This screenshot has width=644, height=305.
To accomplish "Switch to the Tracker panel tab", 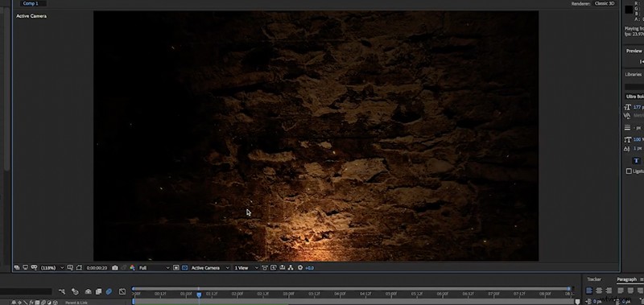I will point(594,279).
